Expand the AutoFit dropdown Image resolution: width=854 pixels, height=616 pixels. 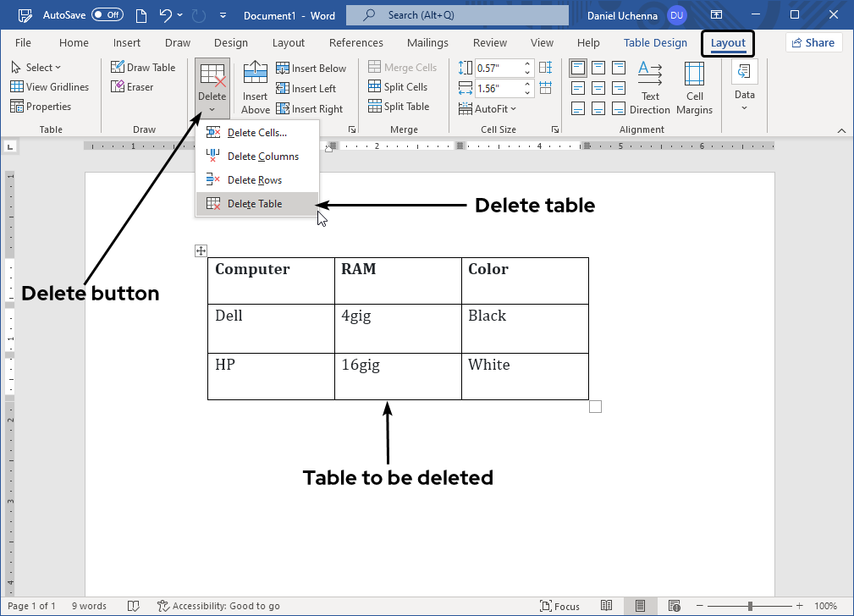click(488, 109)
